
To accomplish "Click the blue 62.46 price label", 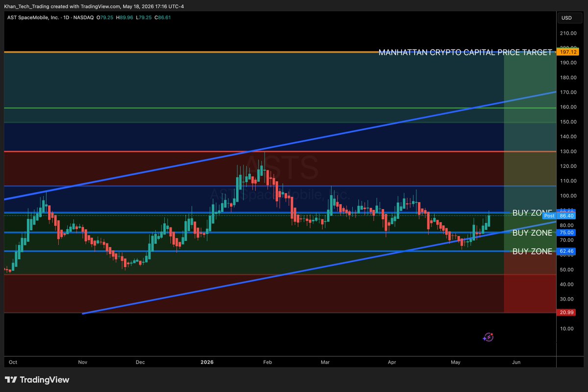I will 565,252.
